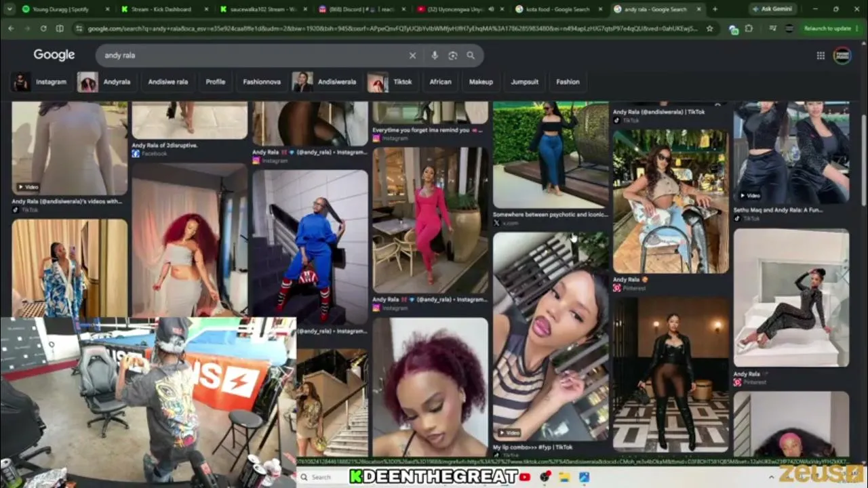The image size is (868, 488).
Task: Select the Jumpsuit filter chip
Action: coord(524,82)
